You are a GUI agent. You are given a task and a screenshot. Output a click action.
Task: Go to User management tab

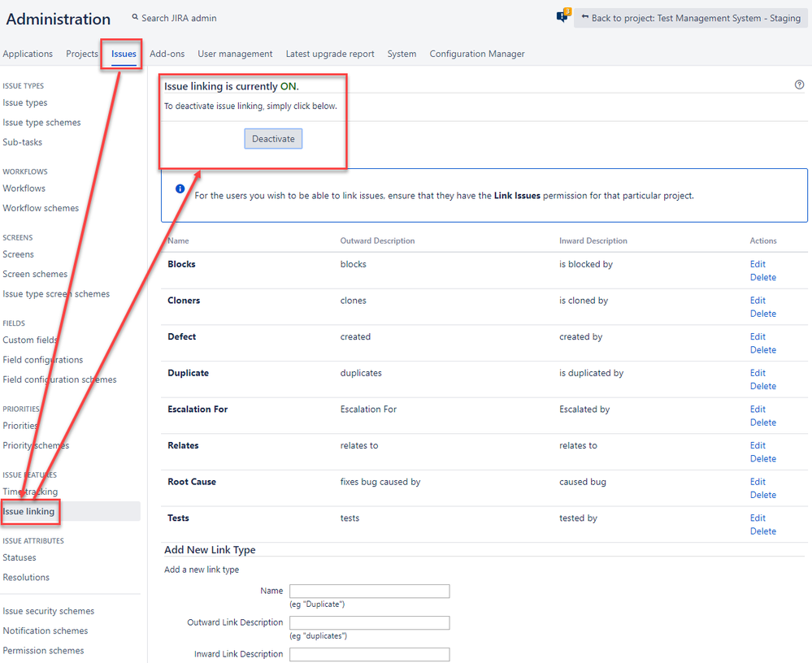pyautogui.click(x=235, y=54)
